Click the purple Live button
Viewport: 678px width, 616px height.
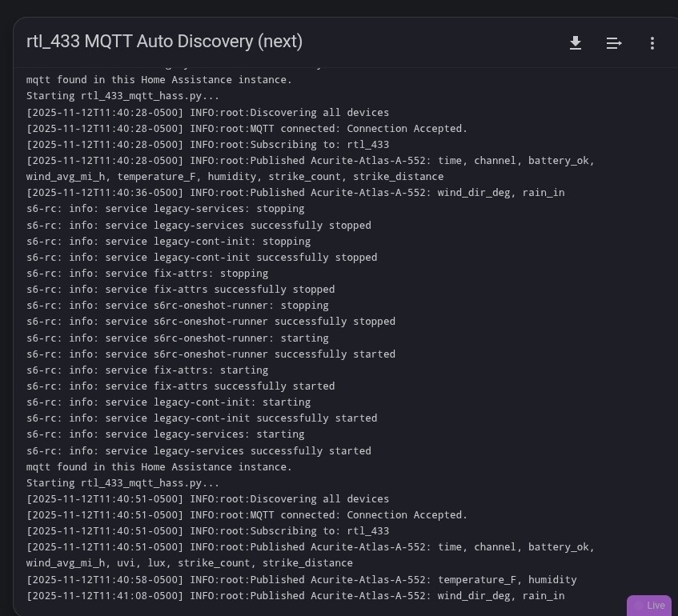[649, 606]
